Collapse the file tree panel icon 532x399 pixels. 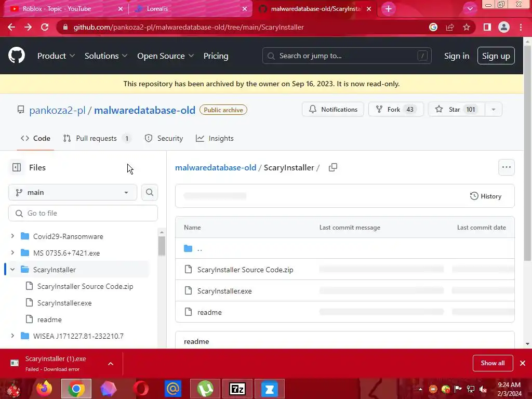coord(16,168)
